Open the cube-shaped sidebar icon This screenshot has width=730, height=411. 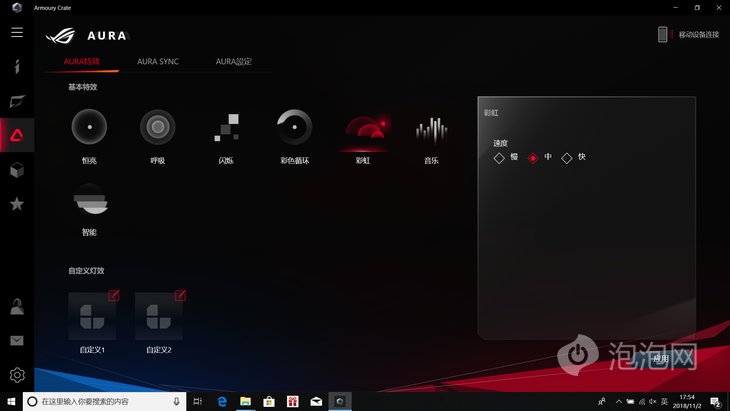point(17,170)
